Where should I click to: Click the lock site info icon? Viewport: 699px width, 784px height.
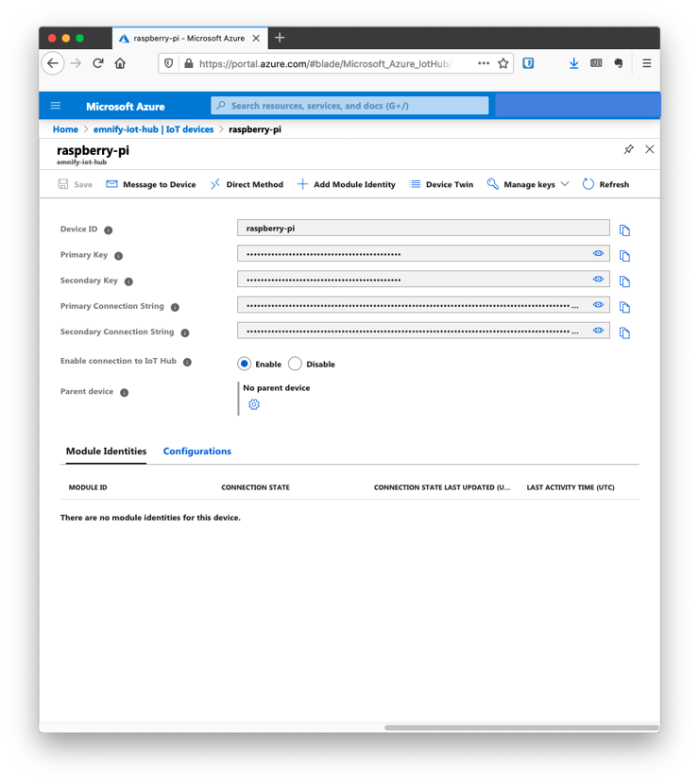pyautogui.click(x=189, y=63)
